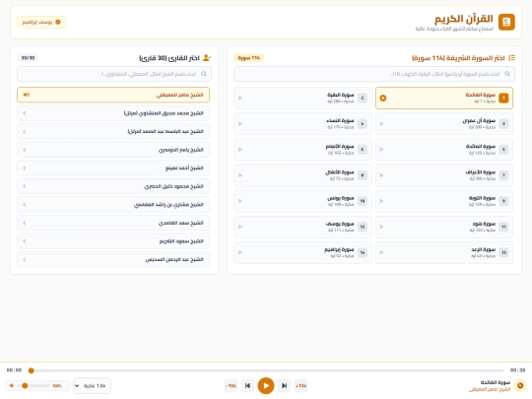The image size is (532, 399).
Task: Click the orange play icon on سورة الفاتحة
Action: tap(383, 99)
